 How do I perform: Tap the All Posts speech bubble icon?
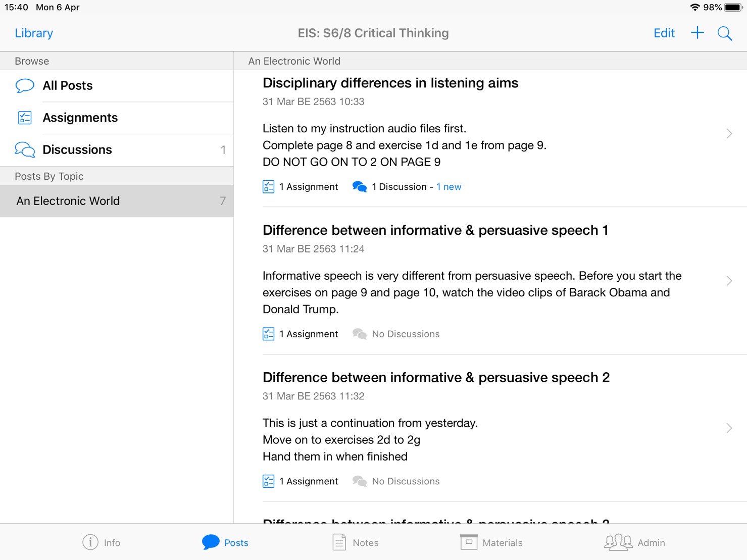pyautogui.click(x=25, y=85)
